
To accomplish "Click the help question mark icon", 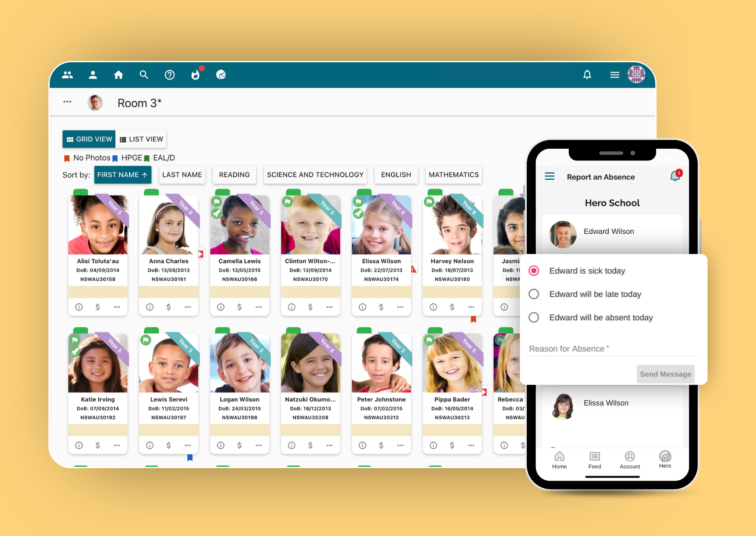I will click(170, 74).
